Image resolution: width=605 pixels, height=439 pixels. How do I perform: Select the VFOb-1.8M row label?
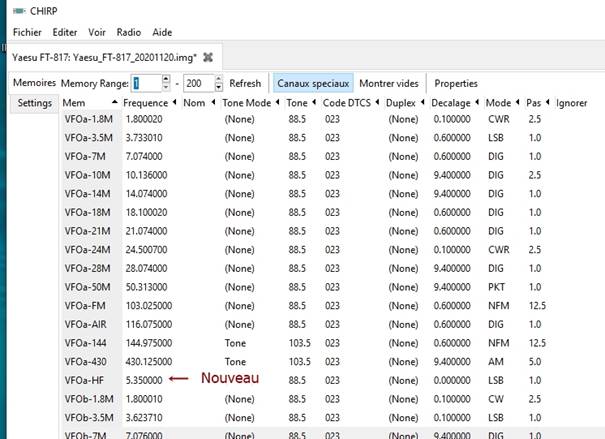coord(89,399)
